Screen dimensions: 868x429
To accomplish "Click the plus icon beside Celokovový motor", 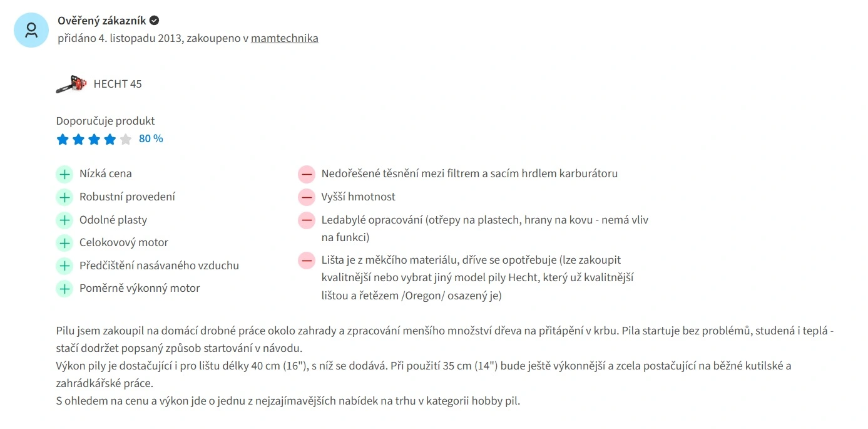I will [64, 243].
